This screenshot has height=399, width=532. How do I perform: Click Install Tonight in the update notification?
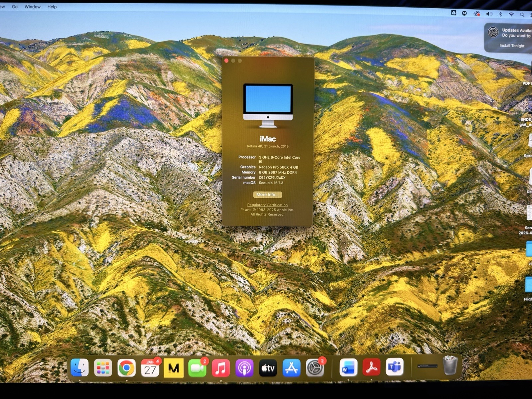click(x=512, y=46)
